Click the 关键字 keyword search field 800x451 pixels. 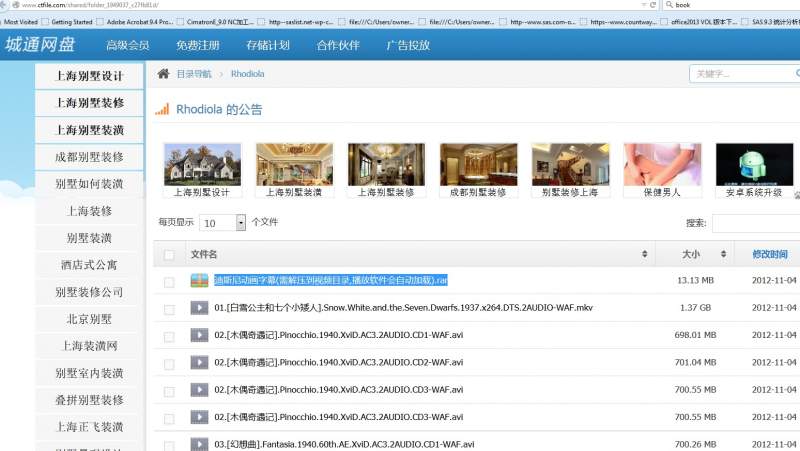tap(745, 74)
